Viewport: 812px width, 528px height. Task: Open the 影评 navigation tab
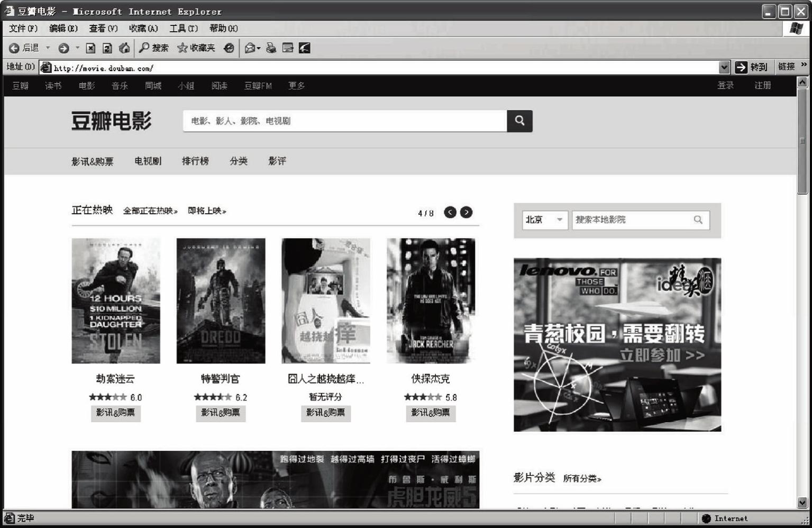tap(277, 161)
